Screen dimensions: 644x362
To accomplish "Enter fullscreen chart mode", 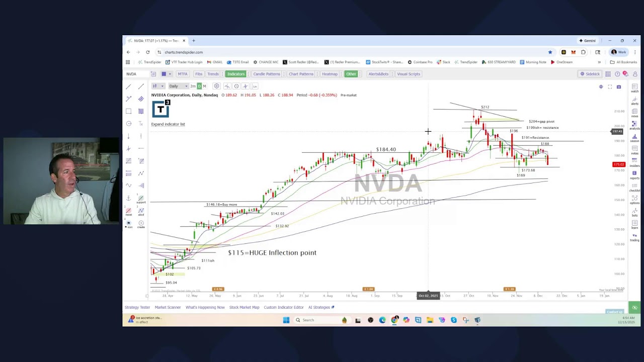I will 610,86.
